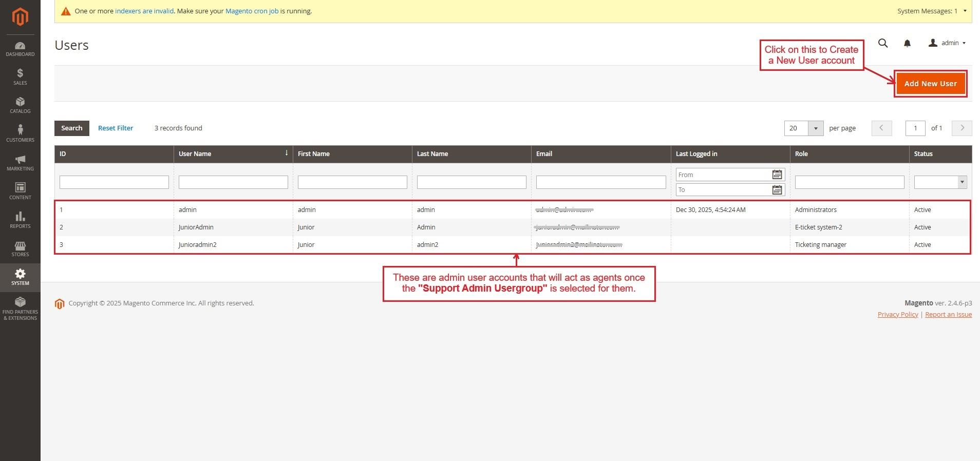Open the Dashboard sidebar icon
980x461 pixels.
point(20,49)
